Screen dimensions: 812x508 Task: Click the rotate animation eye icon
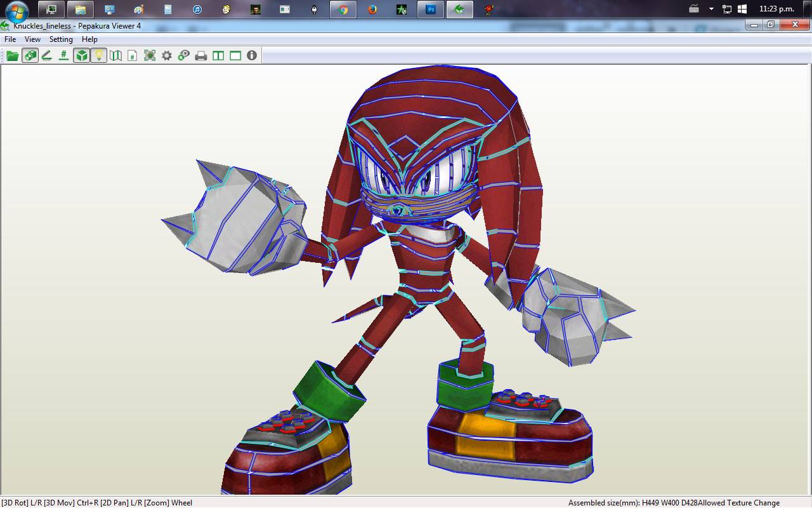pyautogui.click(x=184, y=56)
